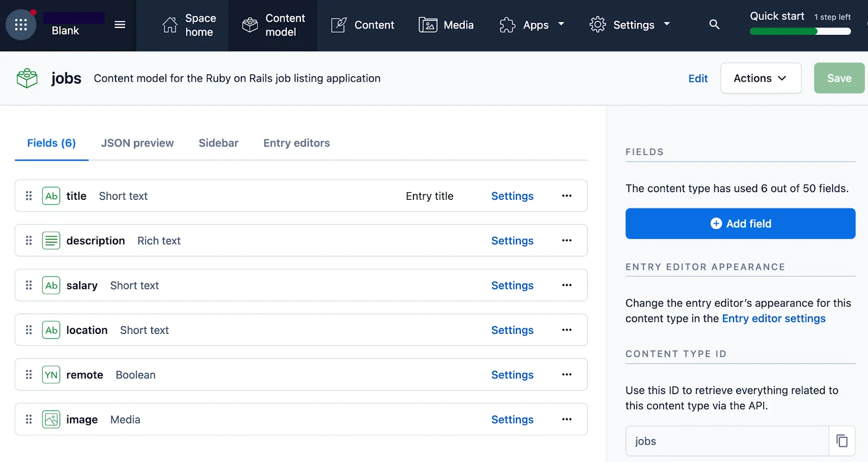Click the Save button
The image size is (868, 462).
click(x=839, y=78)
